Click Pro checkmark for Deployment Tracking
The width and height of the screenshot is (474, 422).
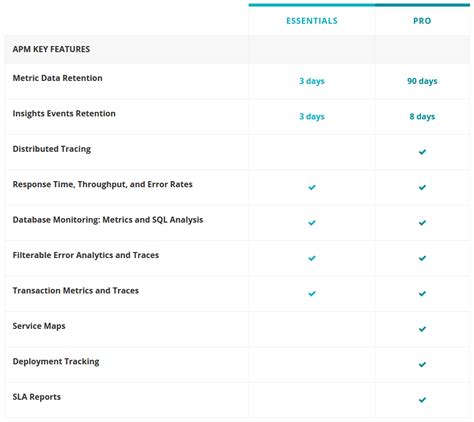[x=422, y=364]
